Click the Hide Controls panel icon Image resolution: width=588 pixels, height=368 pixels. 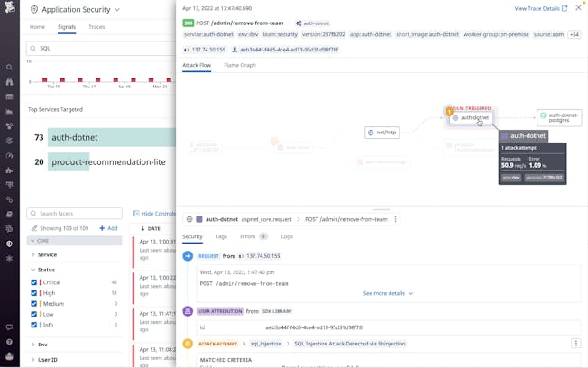136,214
